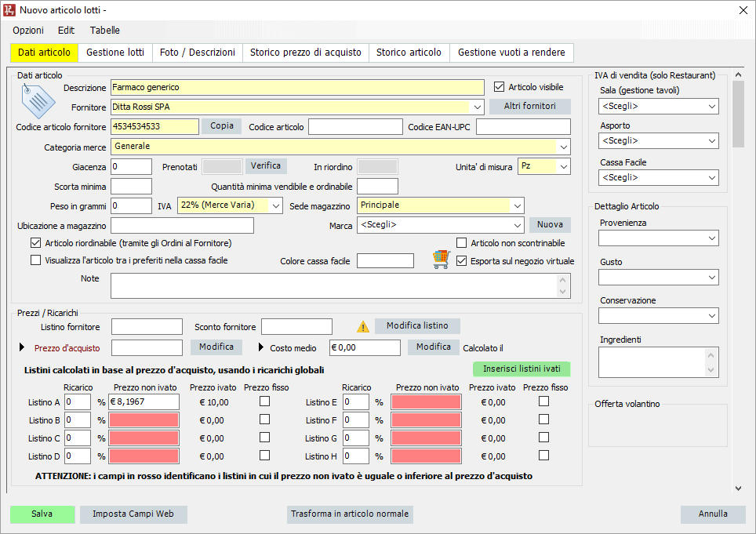Image resolution: width=756 pixels, height=534 pixels.
Task: Click Inserisci listini ivati button
Action: [522, 369]
